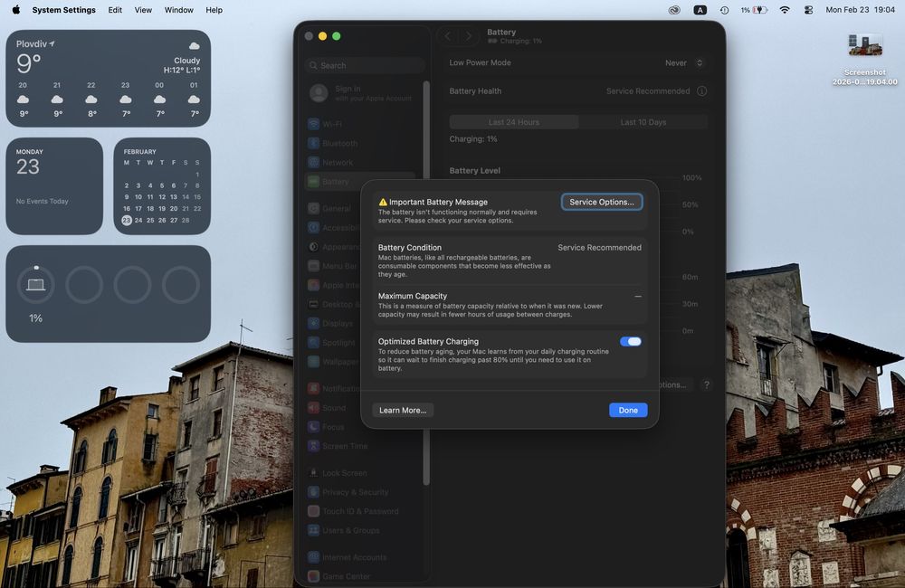The height and width of the screenshot is (588, 905).
Task: Open Wi-Fi settings from the sidebar icon
Action: [313, 124]
